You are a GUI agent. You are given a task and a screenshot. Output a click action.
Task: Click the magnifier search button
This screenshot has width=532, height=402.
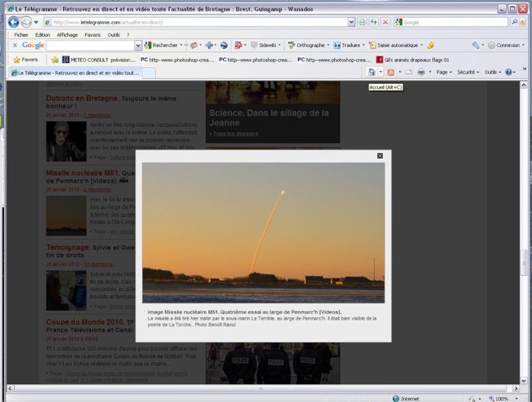click(514, 23)
